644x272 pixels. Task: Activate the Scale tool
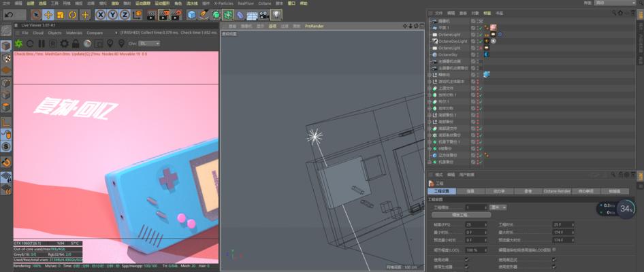click(61, 15)
